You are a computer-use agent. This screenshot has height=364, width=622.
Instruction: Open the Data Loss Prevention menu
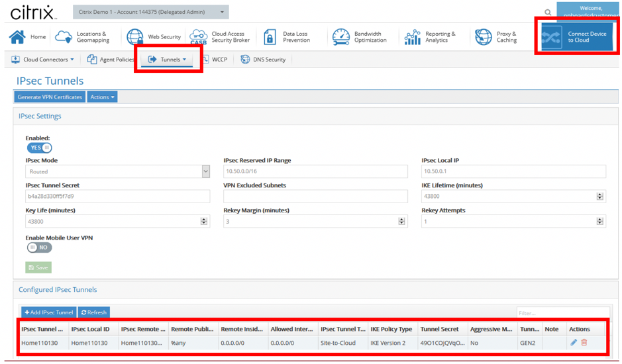tap(287, 37)
